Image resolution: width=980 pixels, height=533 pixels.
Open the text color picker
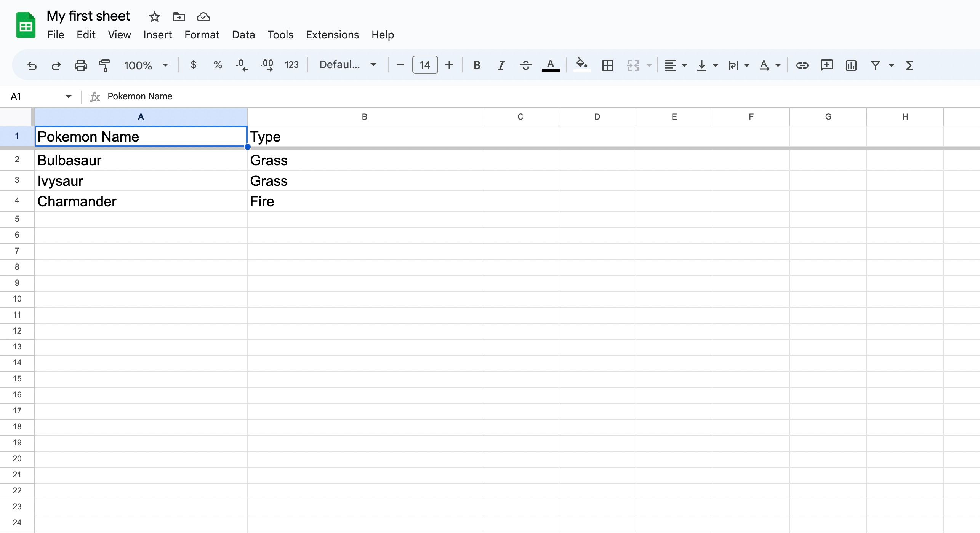click(x=551, y=65)
